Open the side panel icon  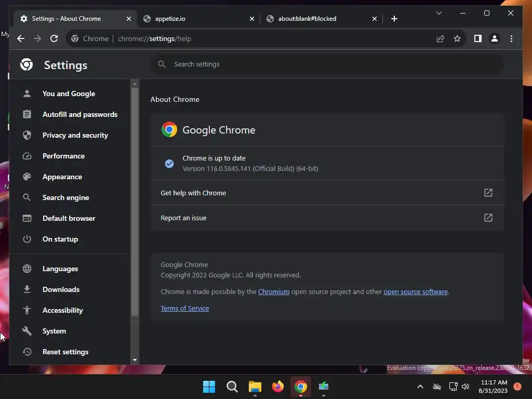point(478,38)
